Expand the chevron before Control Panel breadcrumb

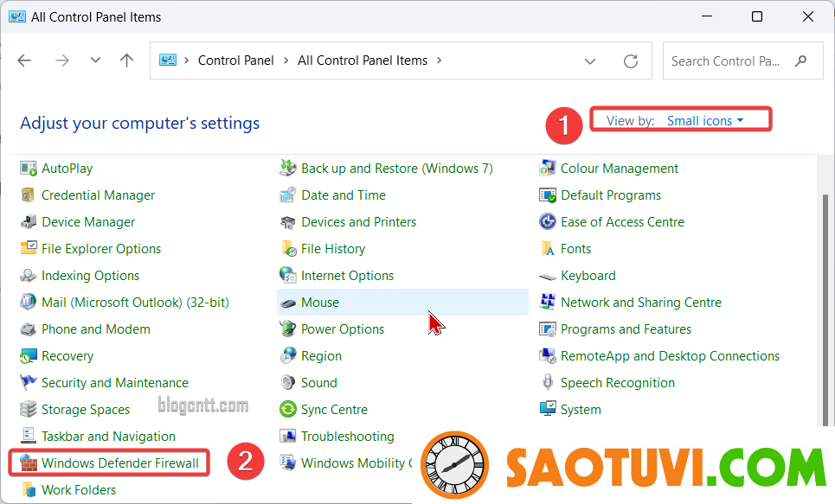pyautogui.click(x=186, y=61)
